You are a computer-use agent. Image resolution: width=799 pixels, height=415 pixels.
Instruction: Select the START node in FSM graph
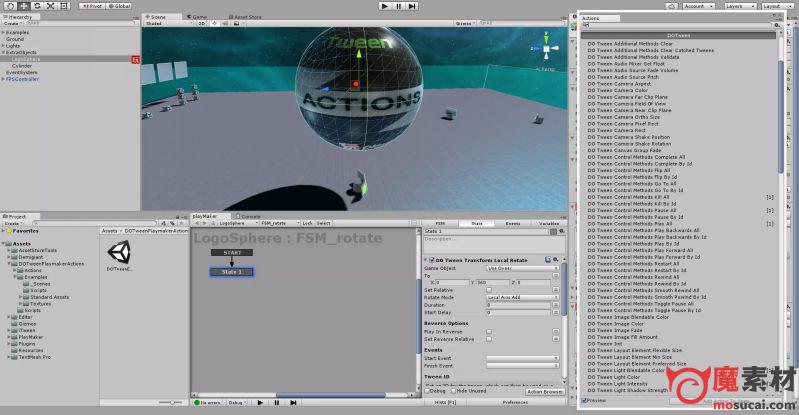232,252
